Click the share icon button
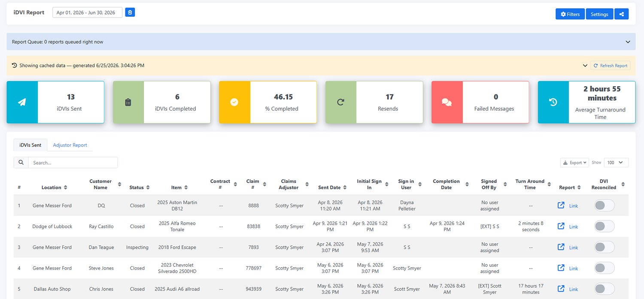This screenshot has width=644, height=299. 621,14
